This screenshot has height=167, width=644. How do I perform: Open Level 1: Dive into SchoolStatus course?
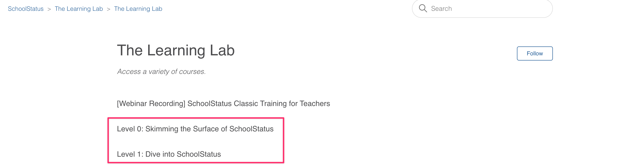[x=169, y=154]
